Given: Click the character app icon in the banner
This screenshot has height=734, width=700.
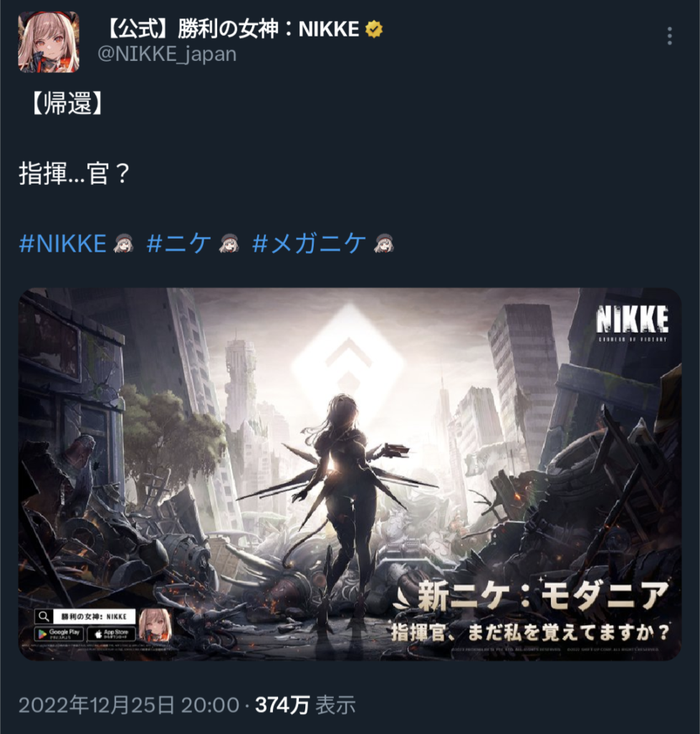Looking at the screenshot, I should coord(155,624).
